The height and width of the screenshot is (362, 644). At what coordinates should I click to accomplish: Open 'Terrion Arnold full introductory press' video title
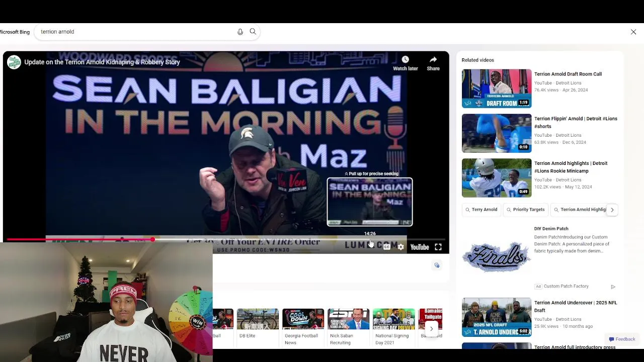[x=575, y=347]
